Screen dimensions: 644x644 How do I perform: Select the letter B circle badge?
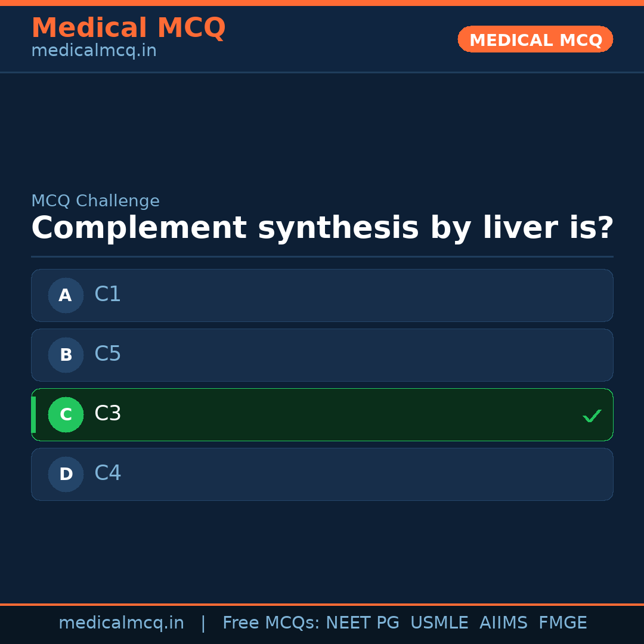pyautogui.click(x=66, y=355)
